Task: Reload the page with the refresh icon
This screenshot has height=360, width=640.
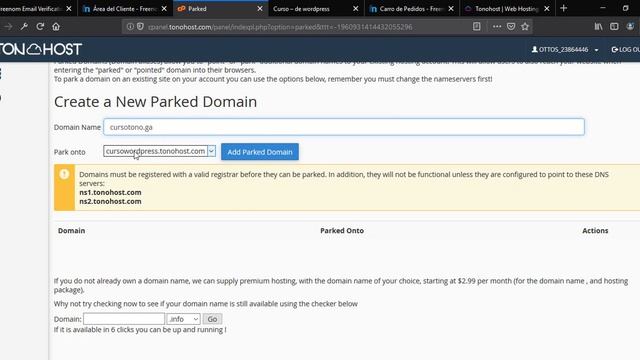Action: tap(40, 27)
